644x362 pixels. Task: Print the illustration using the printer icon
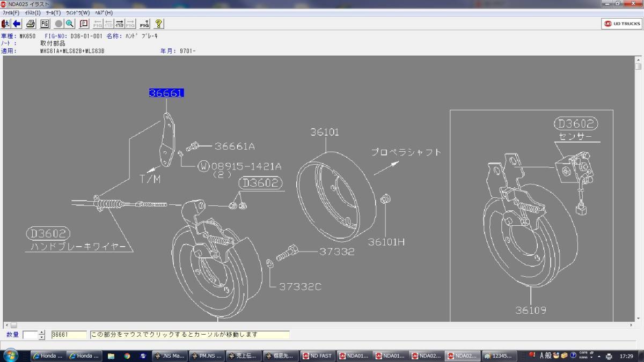(x=31, y=24)
